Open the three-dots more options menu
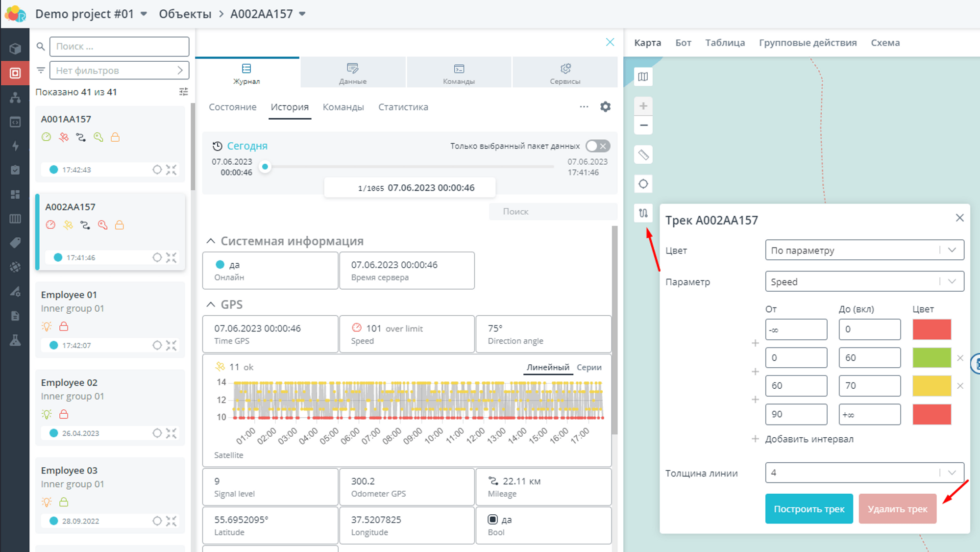This screenshot has height=552, width=980. pyautogui.click(x=584, y=106)
